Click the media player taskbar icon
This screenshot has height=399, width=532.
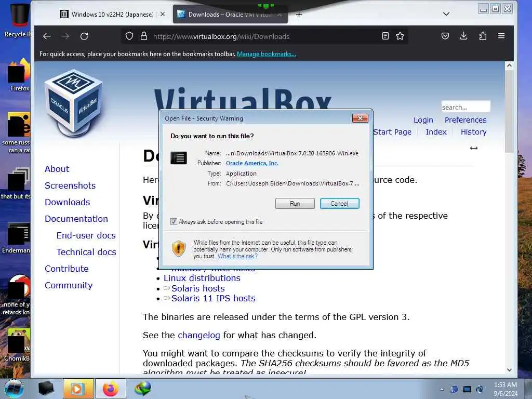point(78,389)
